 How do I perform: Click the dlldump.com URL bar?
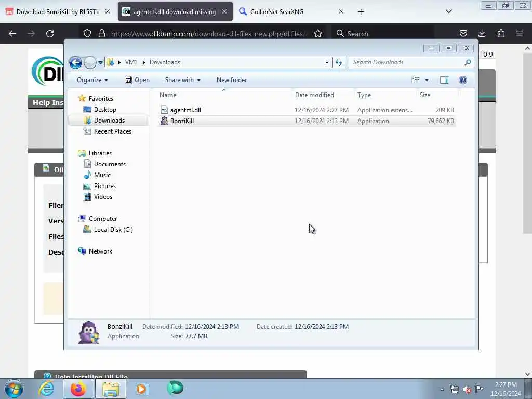point(209,34)
